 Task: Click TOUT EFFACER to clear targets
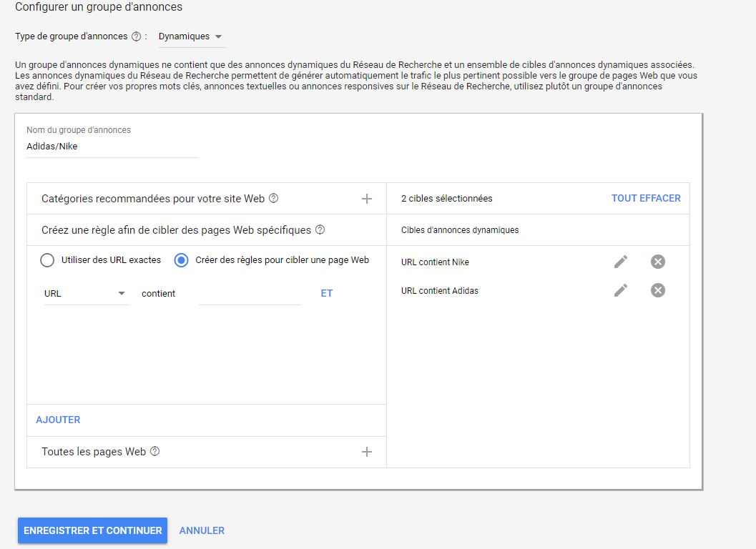tap(646, 198)
